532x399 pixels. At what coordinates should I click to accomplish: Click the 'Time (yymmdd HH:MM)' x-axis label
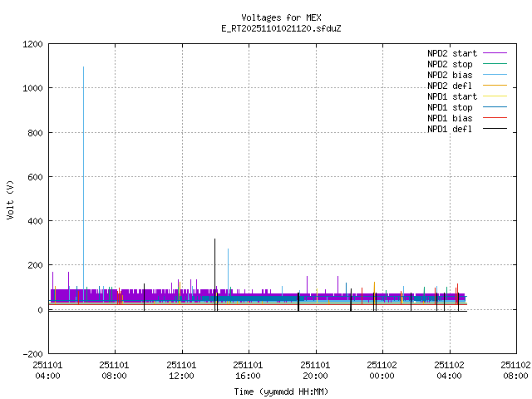click(x=281, y=391)
